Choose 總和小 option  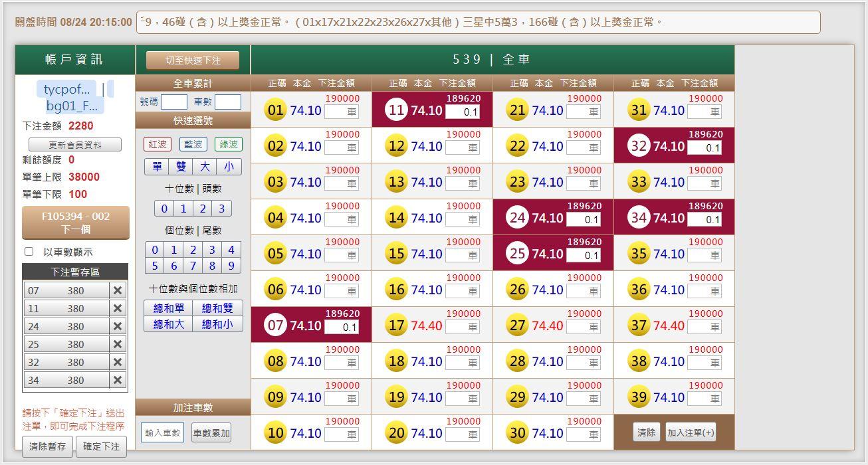click(x=217, y=324)
